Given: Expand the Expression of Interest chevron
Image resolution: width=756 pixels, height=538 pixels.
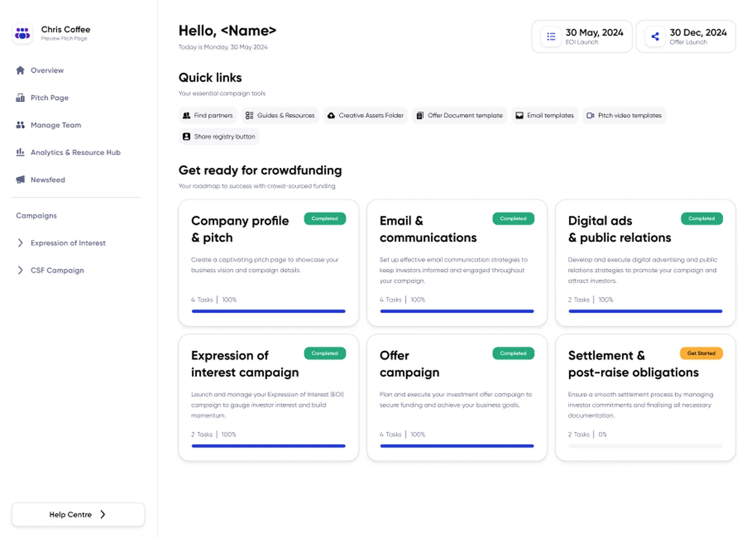Looking at the screenshot, I should [20, 243].
